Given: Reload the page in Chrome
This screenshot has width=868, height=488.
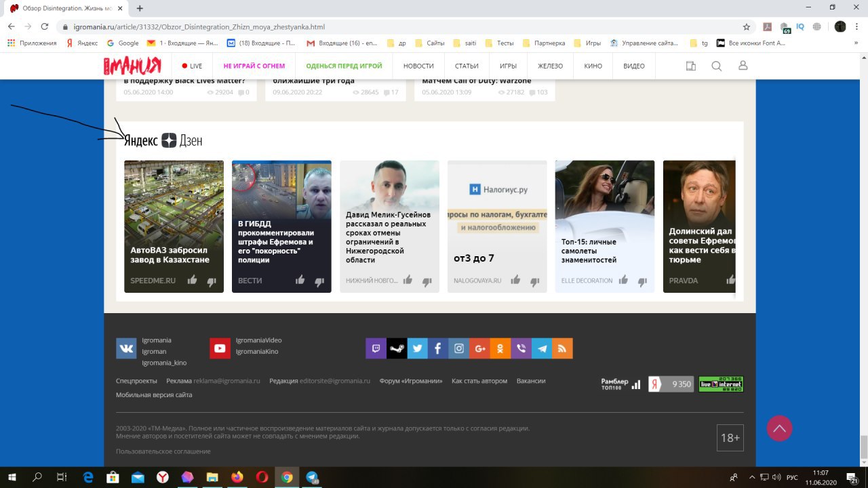Looking at the screenshot, I should click(45, 27).
